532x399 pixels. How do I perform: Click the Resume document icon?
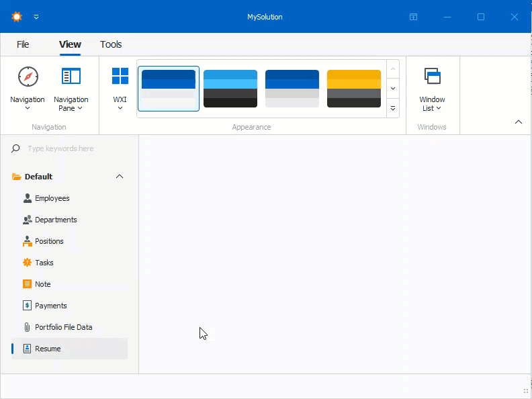coord(27,349)
